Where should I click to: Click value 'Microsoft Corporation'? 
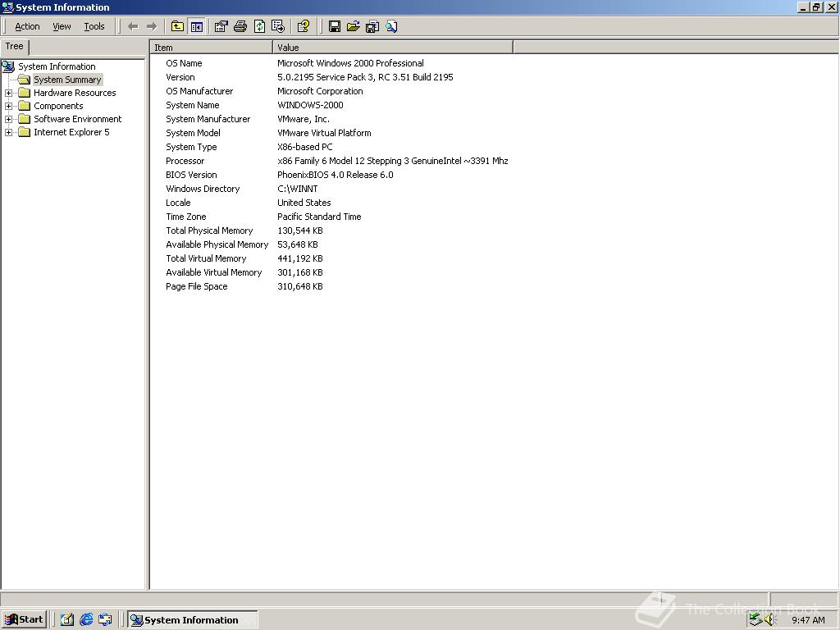(x=320, y=91)
